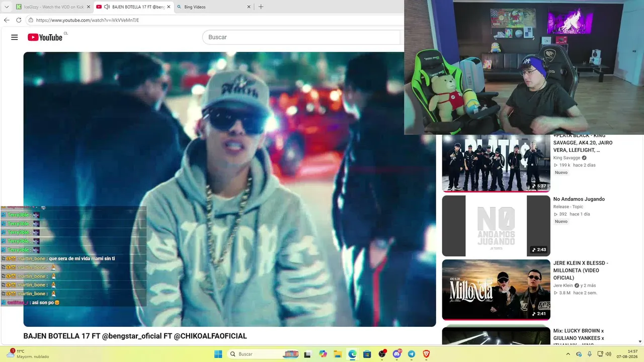
Task: Click the microphone icon in system tray
Action: click(x=590, y=354)
